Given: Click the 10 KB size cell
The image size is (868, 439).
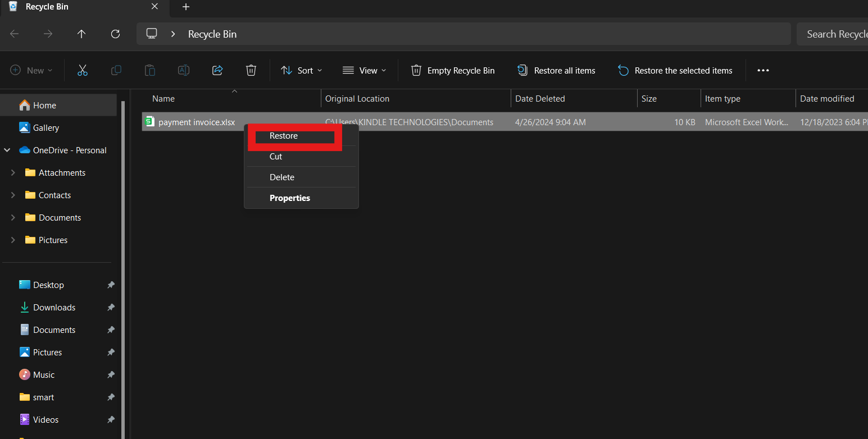Looking at the screenshot, I should [x=685, y=122].
